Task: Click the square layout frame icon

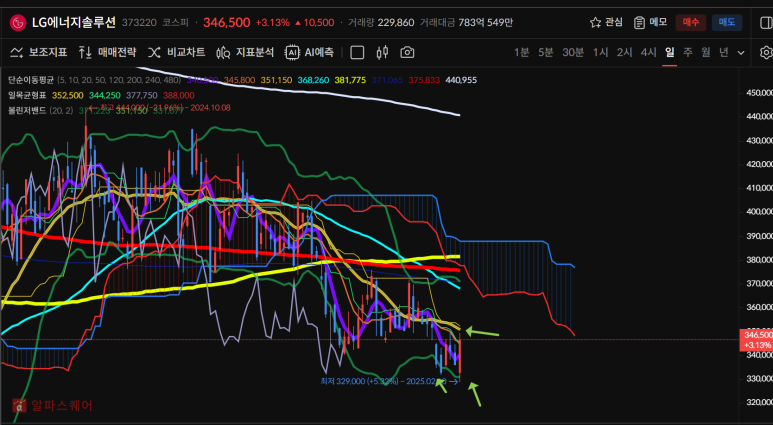Action: pos(357,53)
